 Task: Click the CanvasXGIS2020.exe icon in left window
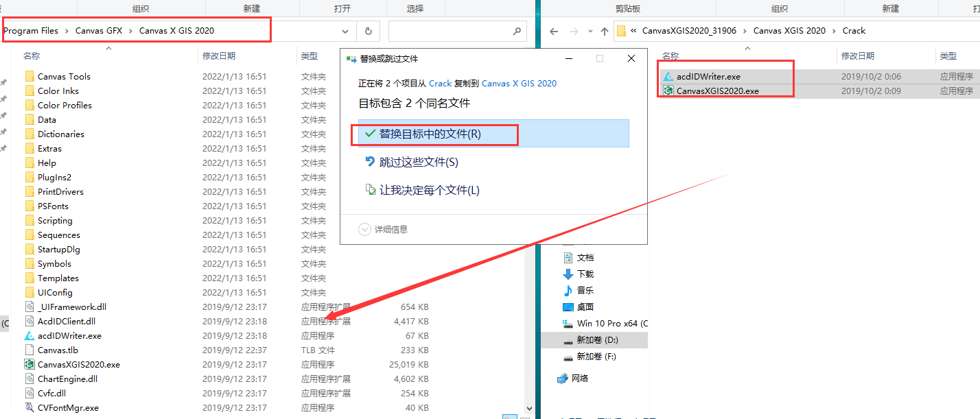click(30, 364)
